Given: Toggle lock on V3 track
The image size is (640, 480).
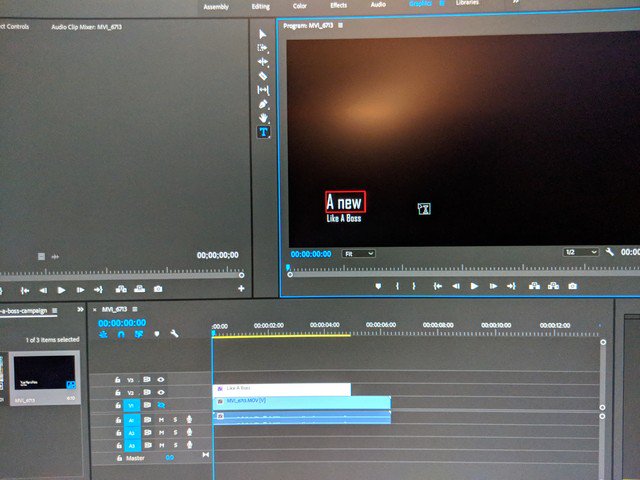Looking at the screenshot, I should pos(118,380).
